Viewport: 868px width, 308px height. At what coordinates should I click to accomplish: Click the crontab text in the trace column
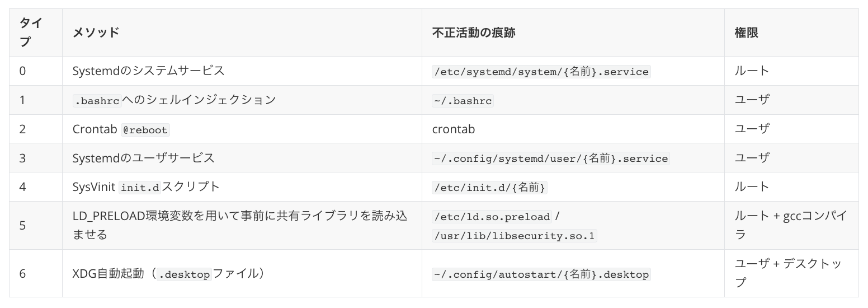(x=454, y=129)
